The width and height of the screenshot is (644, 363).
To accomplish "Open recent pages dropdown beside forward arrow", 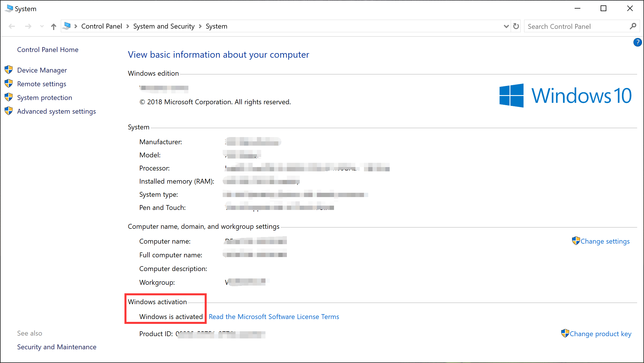I will pyautogui.click(x=42, y=26).
